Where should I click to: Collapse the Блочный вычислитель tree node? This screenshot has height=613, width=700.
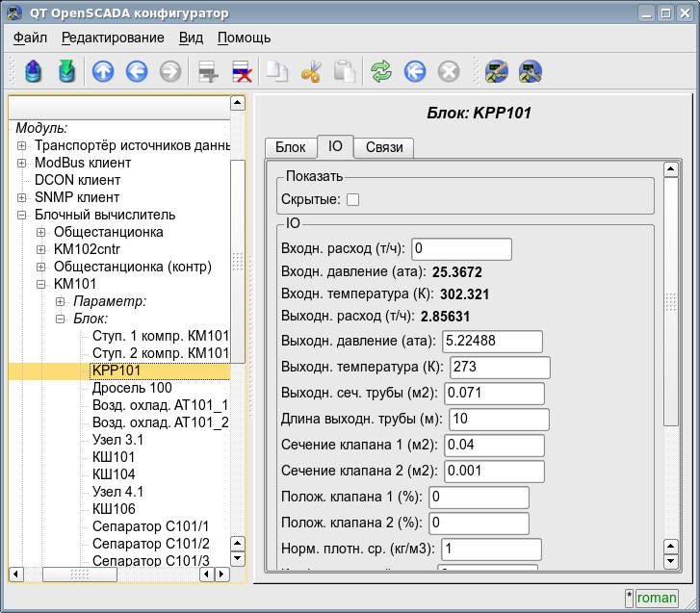point(22,215)
